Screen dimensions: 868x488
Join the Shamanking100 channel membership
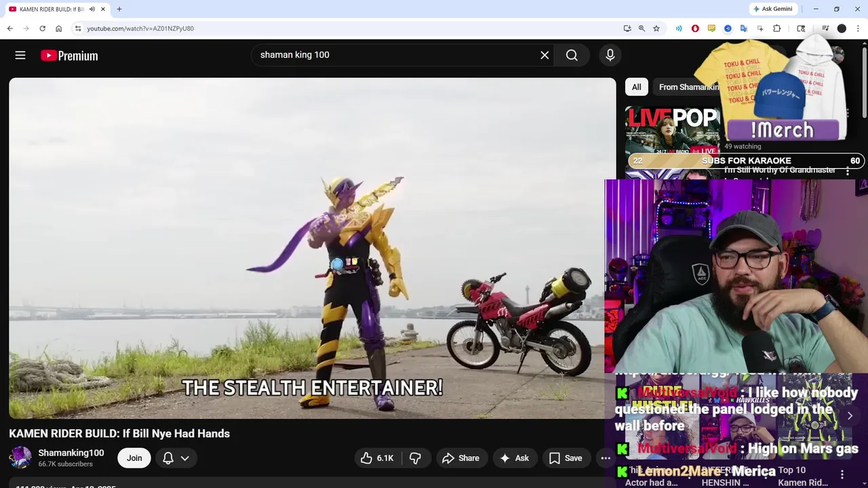pyautogui.click(x=134, y=458)
